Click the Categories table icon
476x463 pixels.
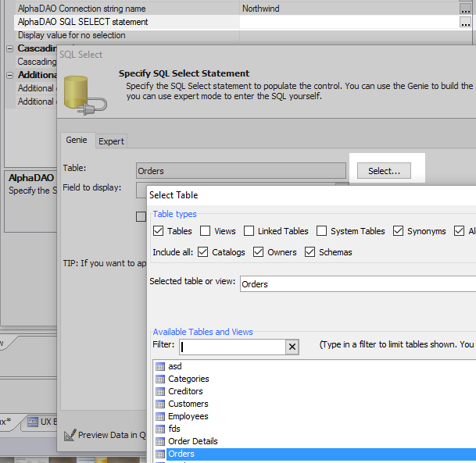(x=160, y=379)
